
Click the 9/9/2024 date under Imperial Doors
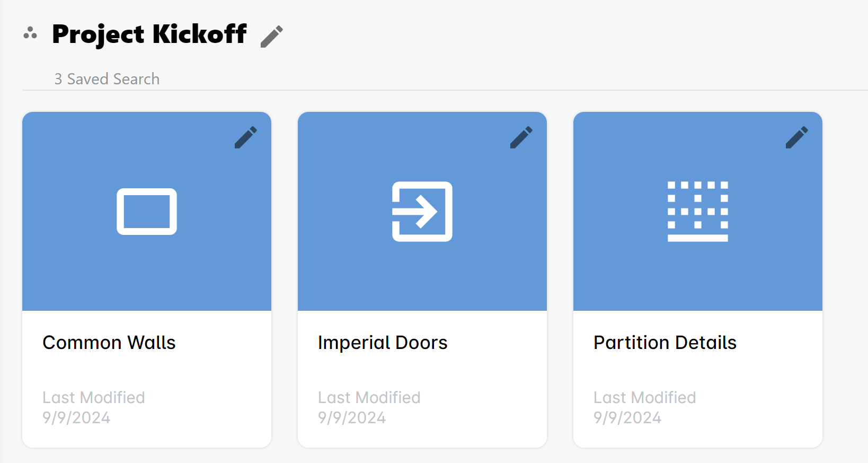(x=352, y=418)
